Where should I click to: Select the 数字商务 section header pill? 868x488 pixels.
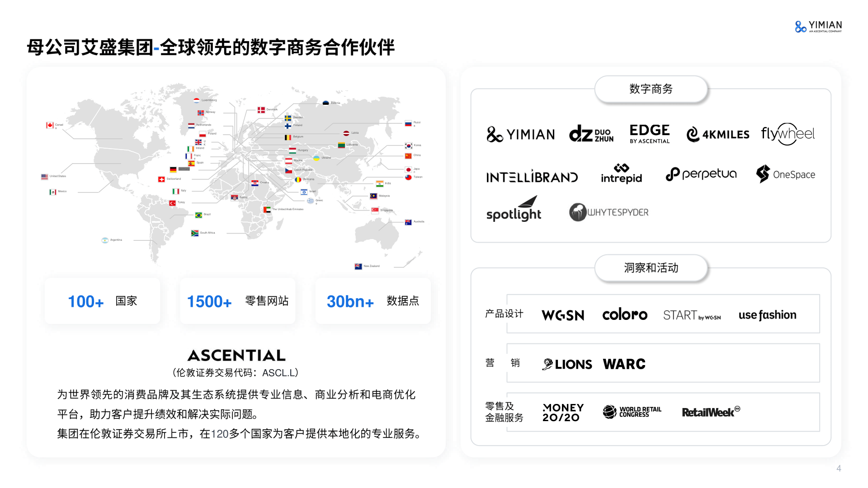[x=651, y=89]
